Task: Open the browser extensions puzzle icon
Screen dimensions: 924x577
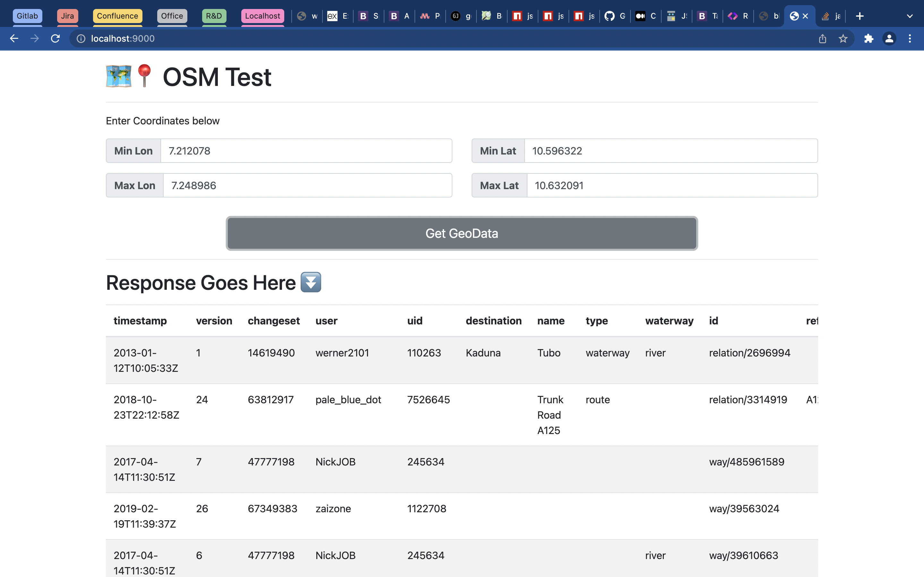Action: tap(868, 38)
